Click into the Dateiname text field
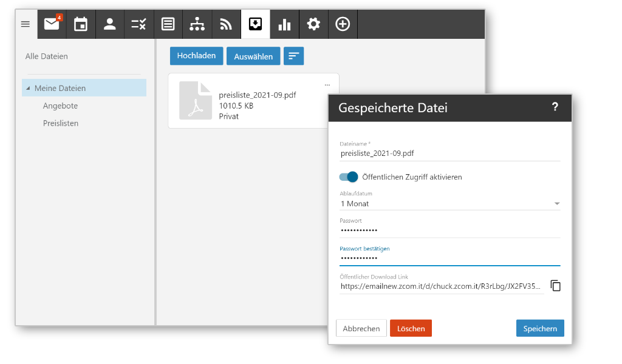This screenshot has width=622, height=364. pyautogui.click(x=449, y=153)
